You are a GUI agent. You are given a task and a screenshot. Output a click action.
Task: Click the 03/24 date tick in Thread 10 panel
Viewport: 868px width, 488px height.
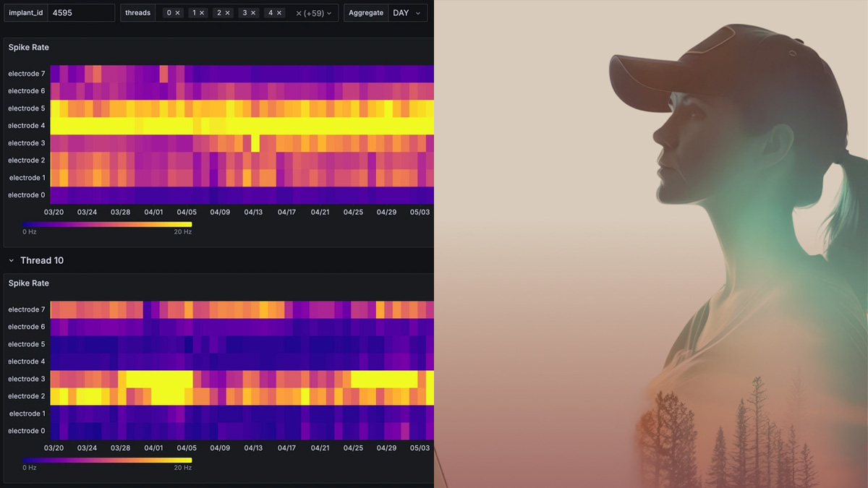coord(87,448)
